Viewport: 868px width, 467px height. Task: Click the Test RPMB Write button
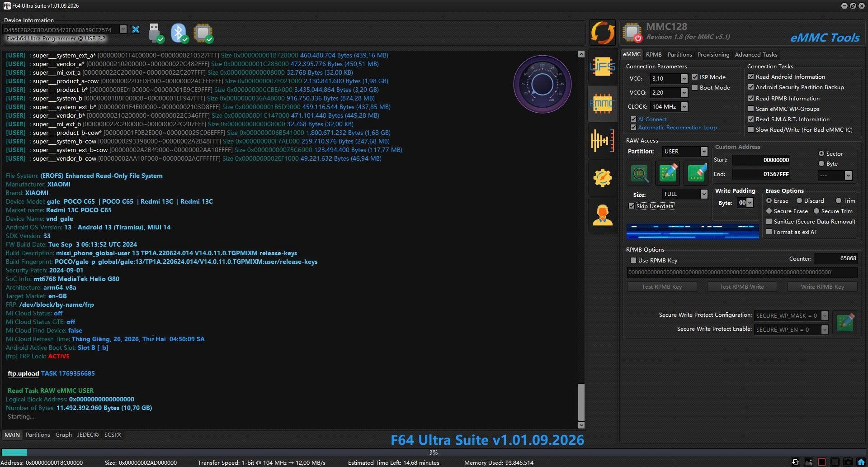pos(741,286)
